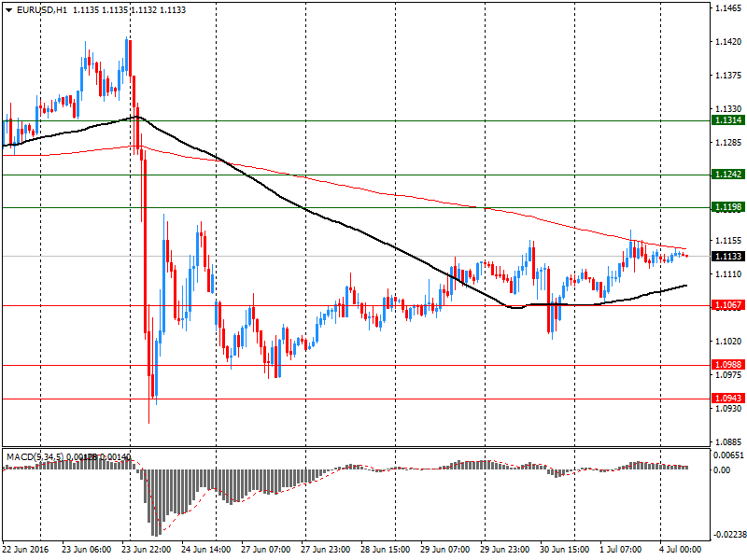Click the 1.0885 price scale value
747x560 pixels.
coord(728,441)
